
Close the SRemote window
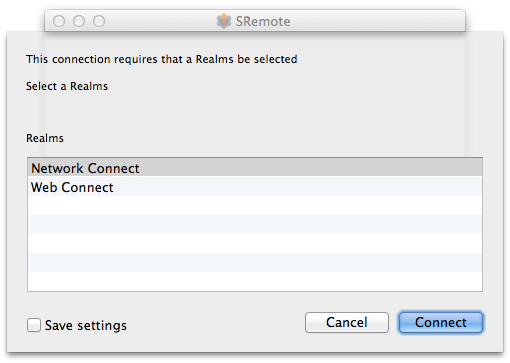pyautogui.click(x=59, y=21)
